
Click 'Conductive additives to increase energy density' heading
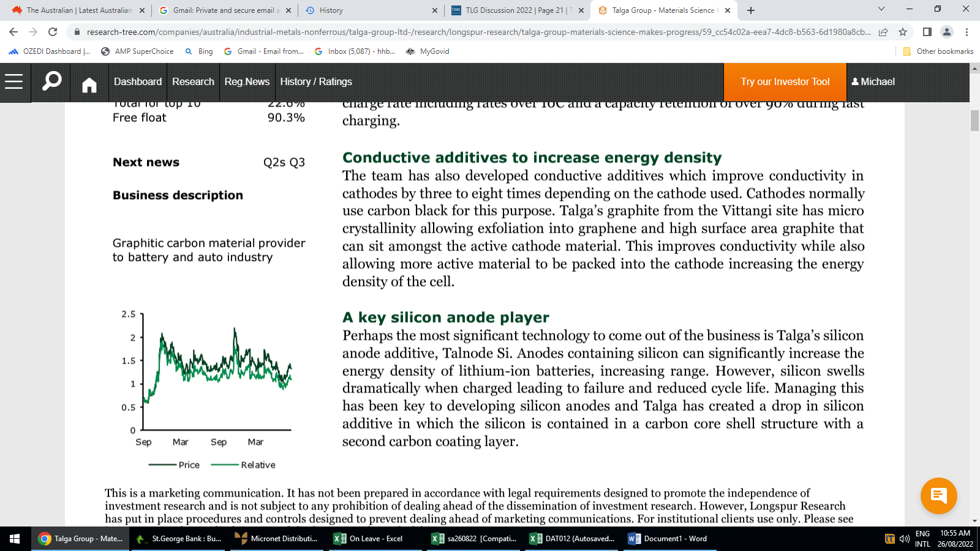pos(532,157)
